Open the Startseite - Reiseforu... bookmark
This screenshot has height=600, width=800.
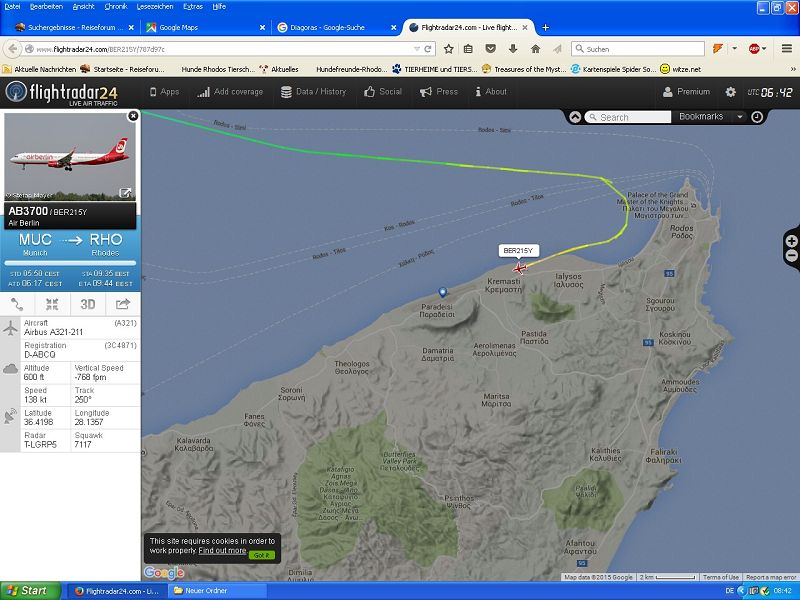coord(122,69)
